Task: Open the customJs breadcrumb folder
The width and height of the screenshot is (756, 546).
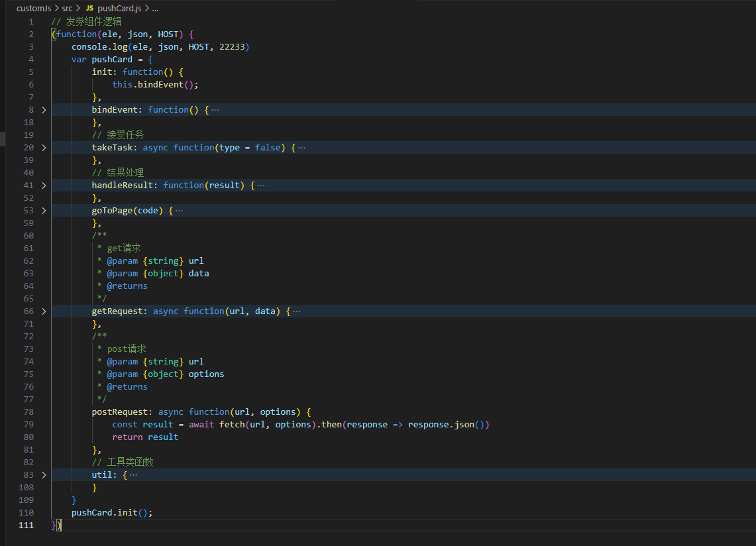Action: coord(34,9)
